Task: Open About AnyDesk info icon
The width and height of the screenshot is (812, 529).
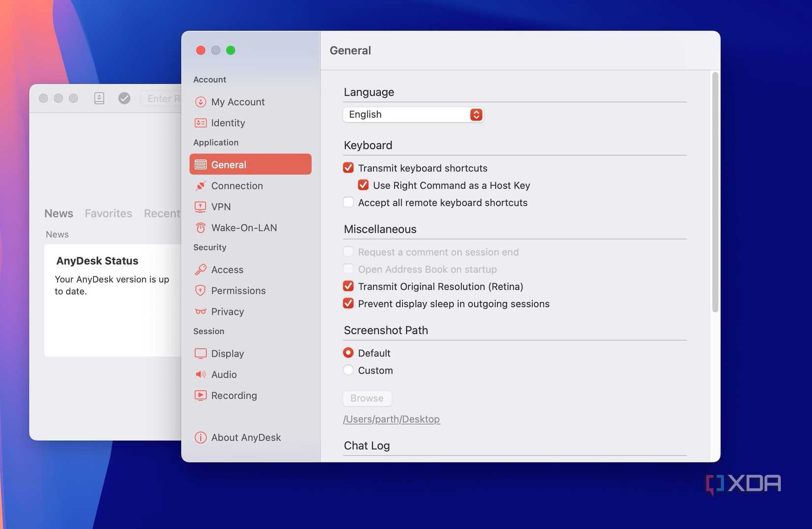Action: click(200, 437)
